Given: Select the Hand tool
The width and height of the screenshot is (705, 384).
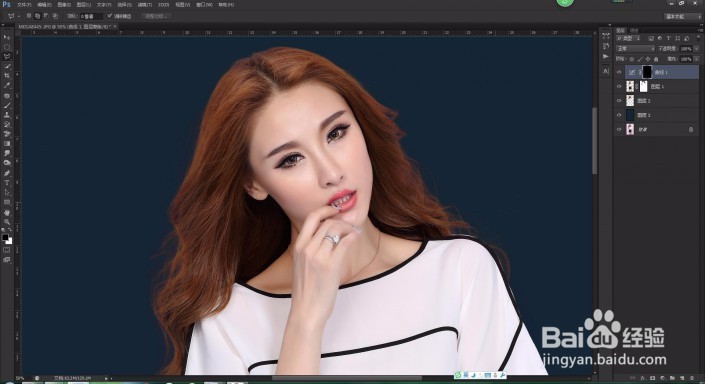Looking at the screenshot, I should pyautogui.click(x=7, y=212).
